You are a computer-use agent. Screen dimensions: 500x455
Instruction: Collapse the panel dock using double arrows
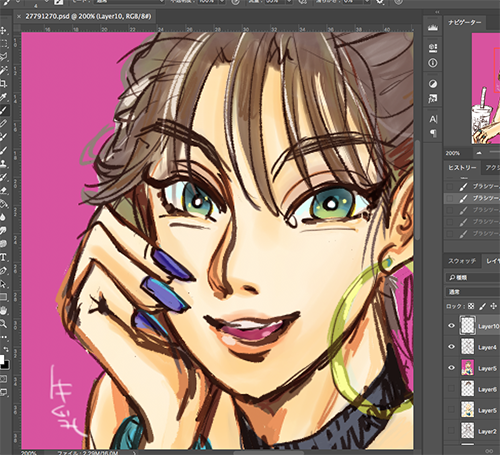click(x=437, y=12)
